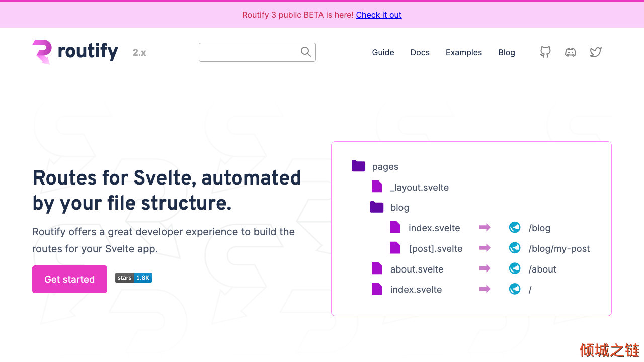
Task: Click the browser icon next to /blog
Action: point(515,227)
